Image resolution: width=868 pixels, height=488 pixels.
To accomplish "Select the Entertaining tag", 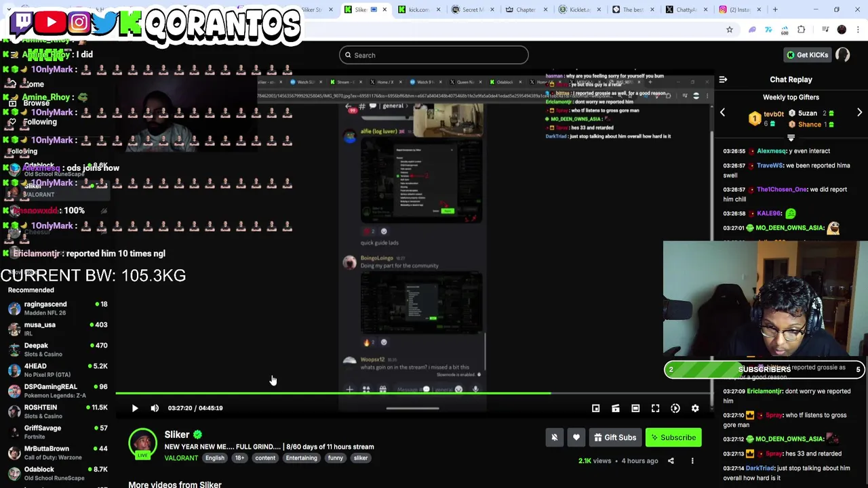I will click(301, 458).
